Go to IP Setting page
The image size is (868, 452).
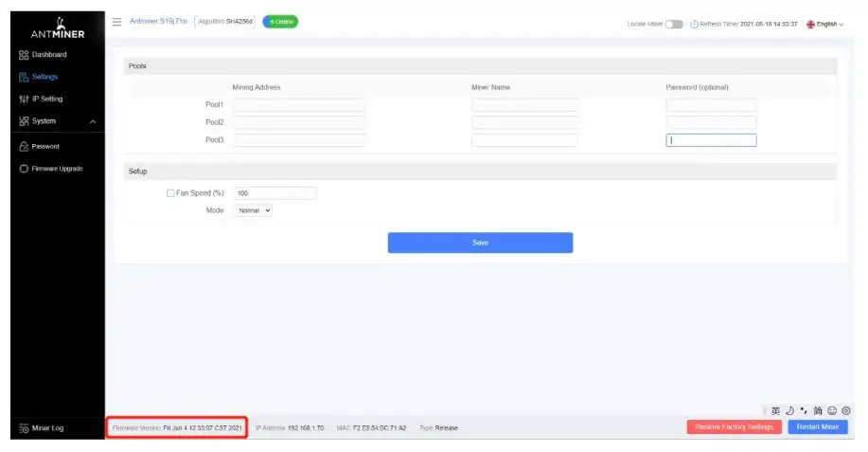point(47,99)
